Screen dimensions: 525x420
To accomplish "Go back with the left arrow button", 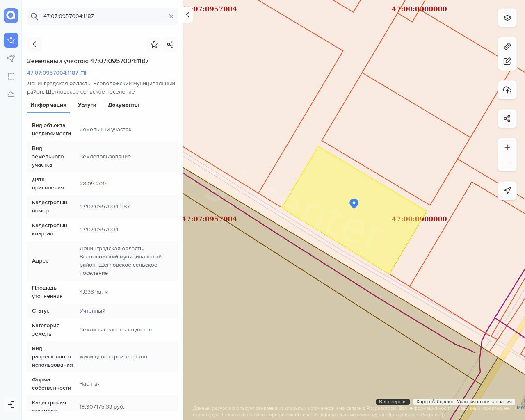I will (34, 44).
